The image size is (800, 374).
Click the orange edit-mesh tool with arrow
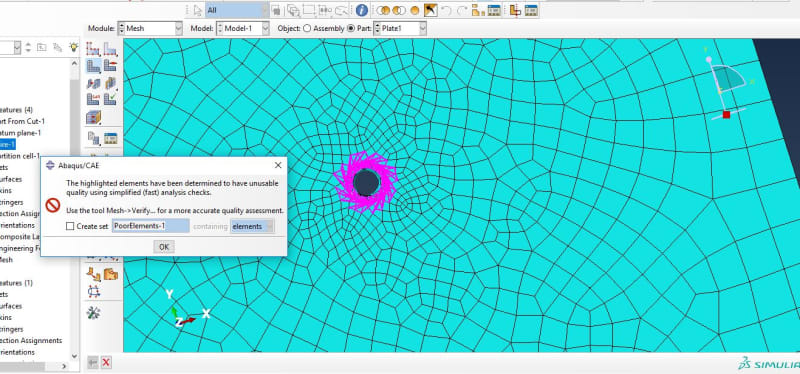coord(93,274)
